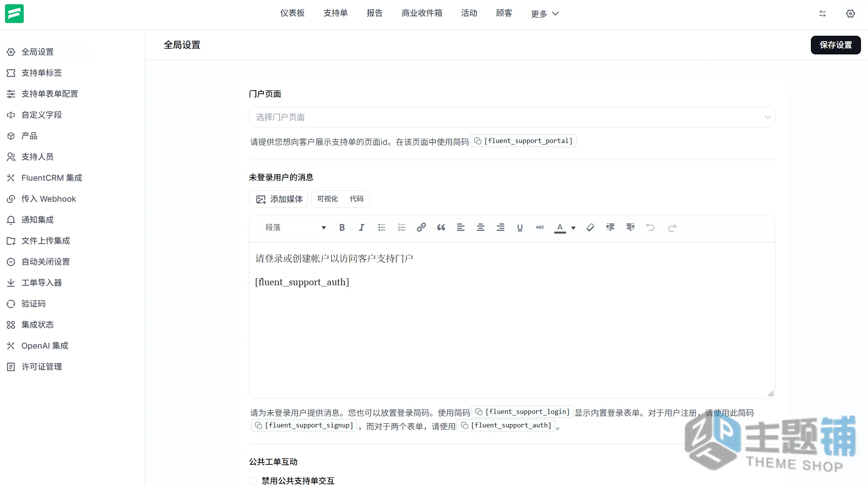Redo the editor change
The image size is (868, 485).
(x=672, y=228)
